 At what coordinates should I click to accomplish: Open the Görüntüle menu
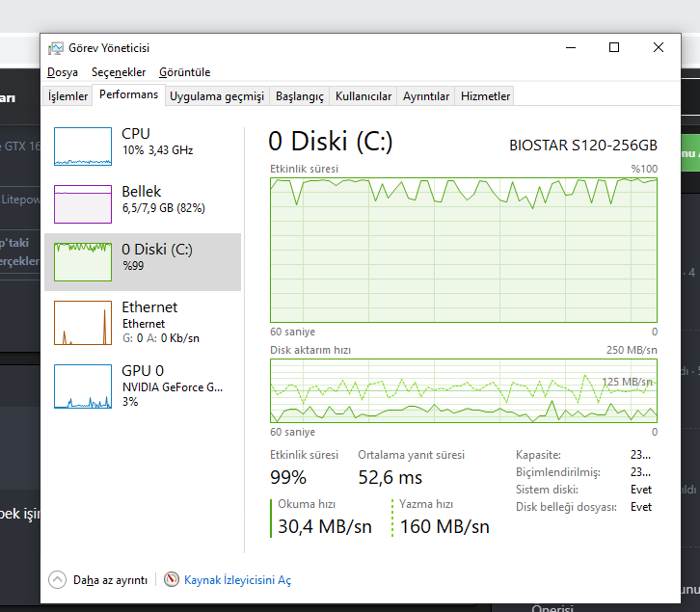pyautogui.click(x=184, y=72)
